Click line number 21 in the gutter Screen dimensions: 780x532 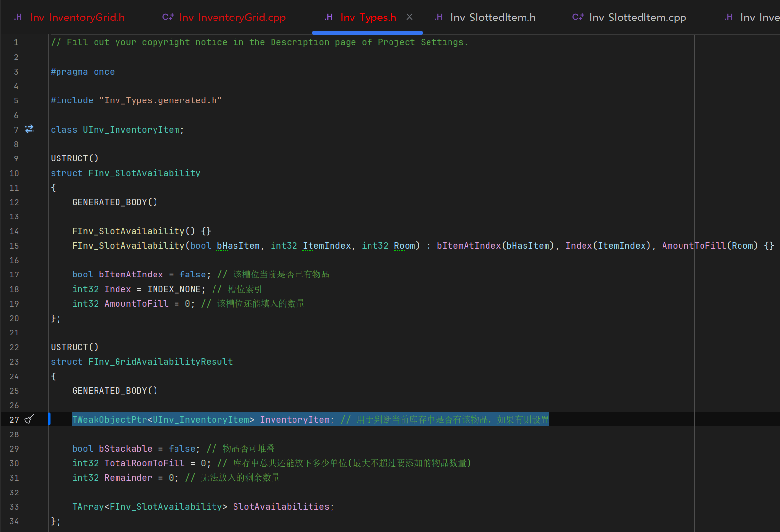pyautogui.click(x=14, y=333)
